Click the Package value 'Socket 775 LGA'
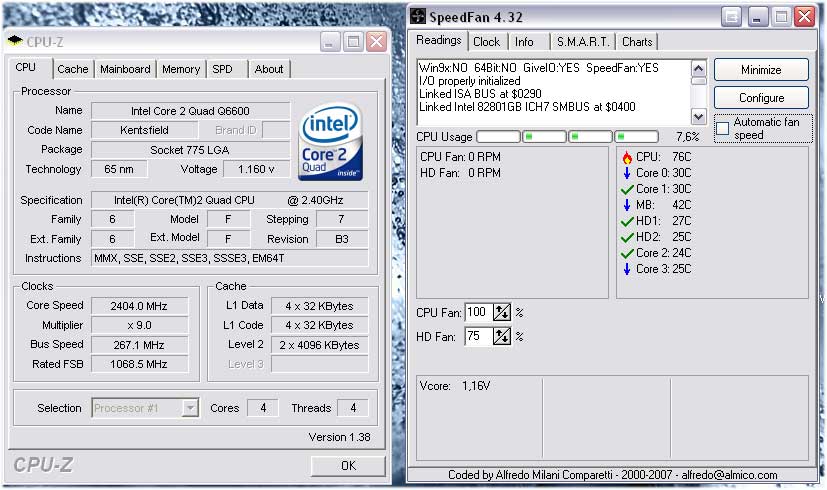827x490 pixels. click(x=190, y=150)
